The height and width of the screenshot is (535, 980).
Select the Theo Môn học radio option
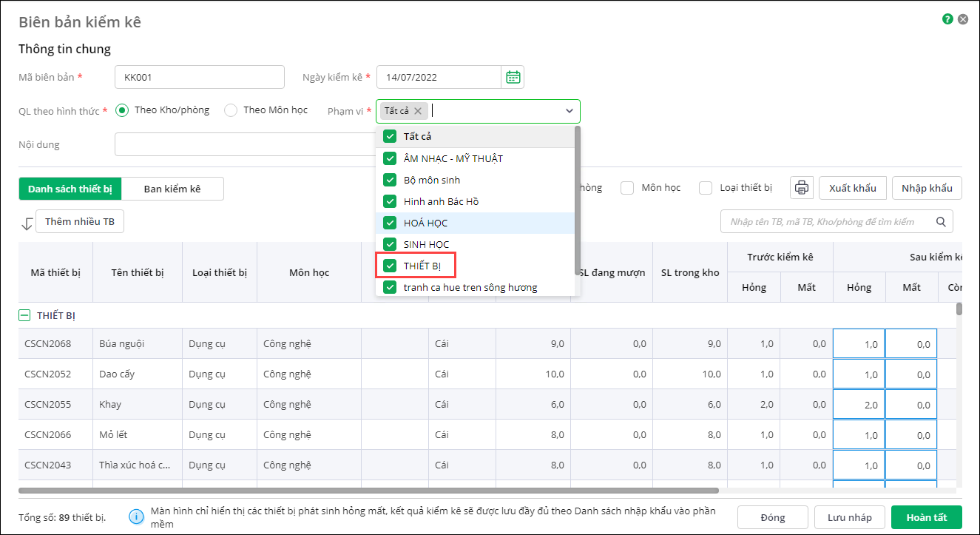[231, 110]
